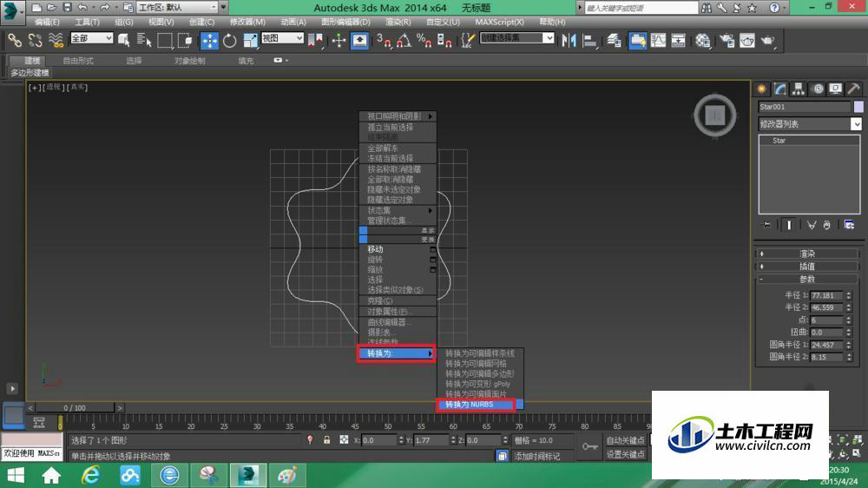Click the 自动关键点 button
This screenshot has width=868, height=488.
click(626, 440)
